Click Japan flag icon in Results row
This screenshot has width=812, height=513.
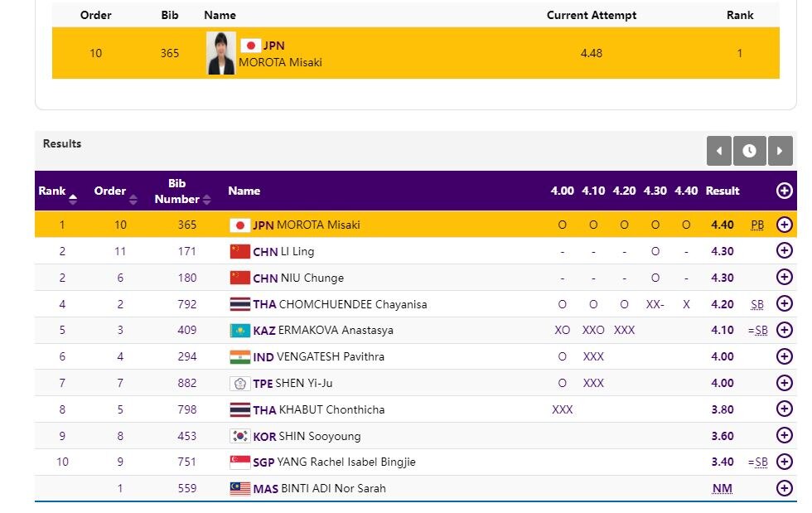(x=239, y=225)
